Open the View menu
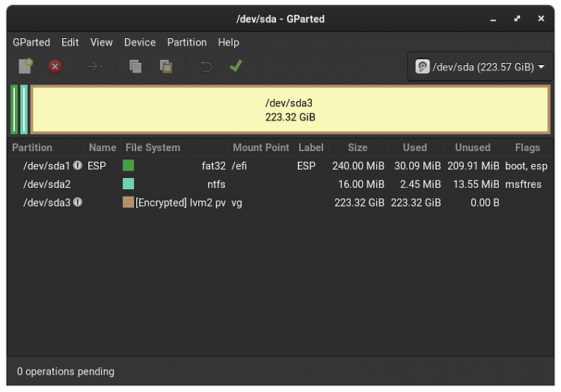 (102, 43)
